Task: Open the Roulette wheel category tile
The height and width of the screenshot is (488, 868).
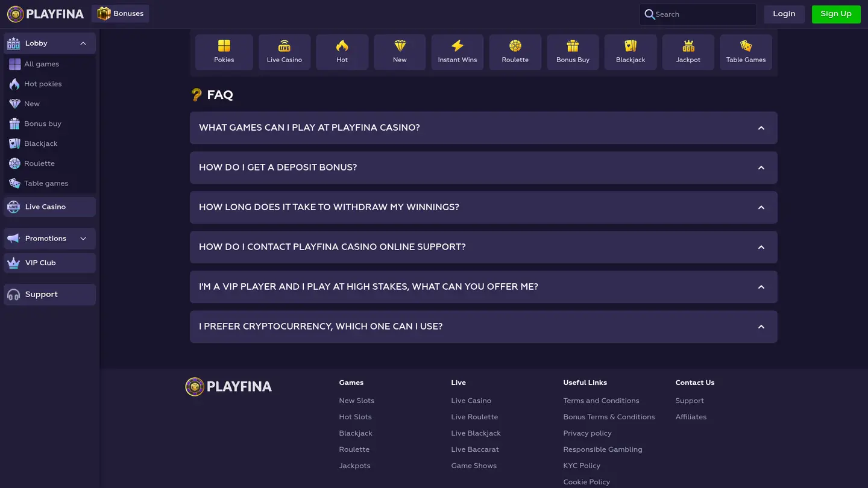Action: coord(515,52)
